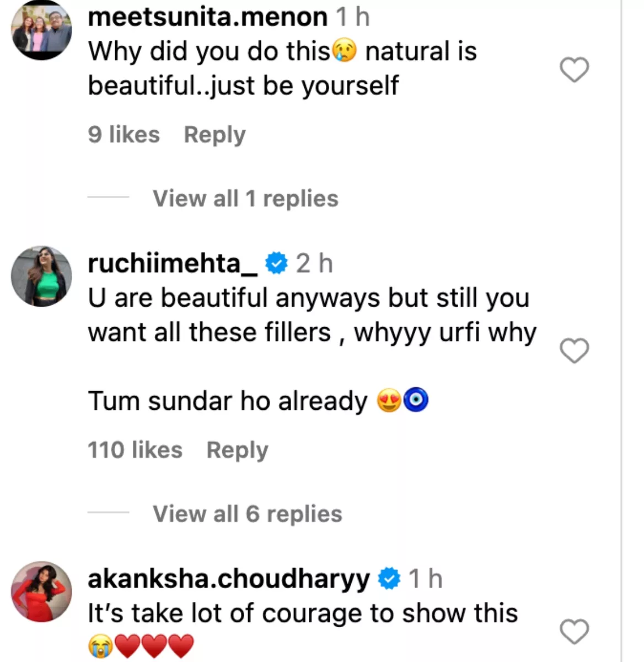Open meetsunita.menon's profile picture

click(42, 30)
